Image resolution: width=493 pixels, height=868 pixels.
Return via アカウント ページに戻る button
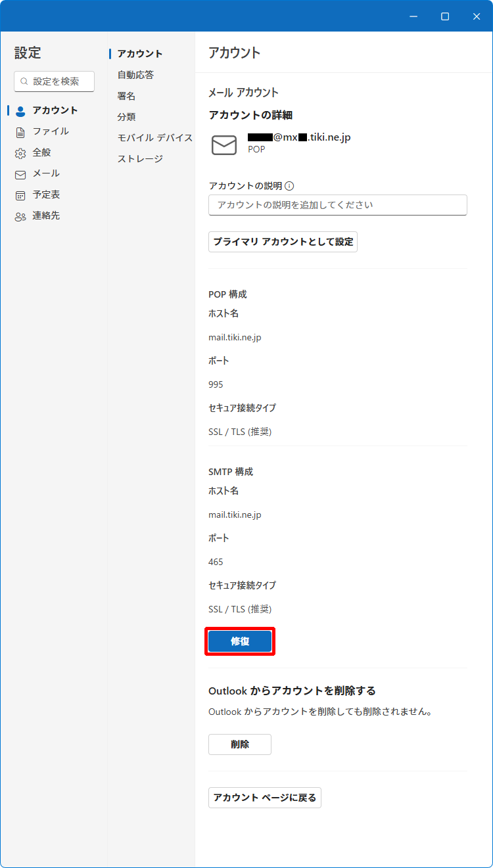[x=264, y=798]
